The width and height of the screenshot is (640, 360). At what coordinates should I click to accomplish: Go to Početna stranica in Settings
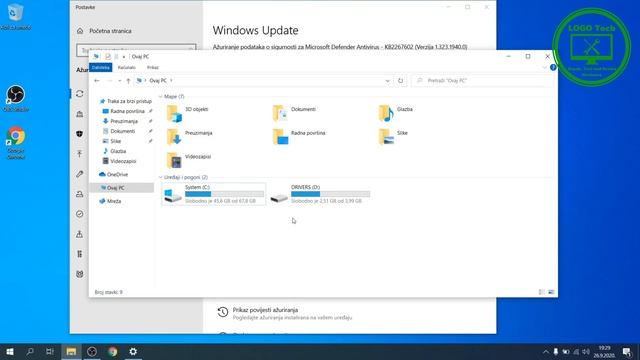point(104,31)
